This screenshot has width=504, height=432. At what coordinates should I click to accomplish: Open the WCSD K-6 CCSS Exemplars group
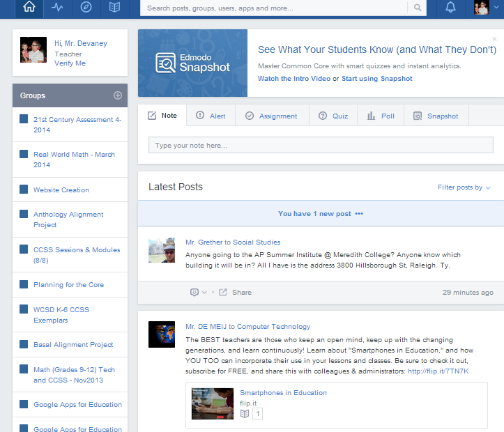coord(61,315)
